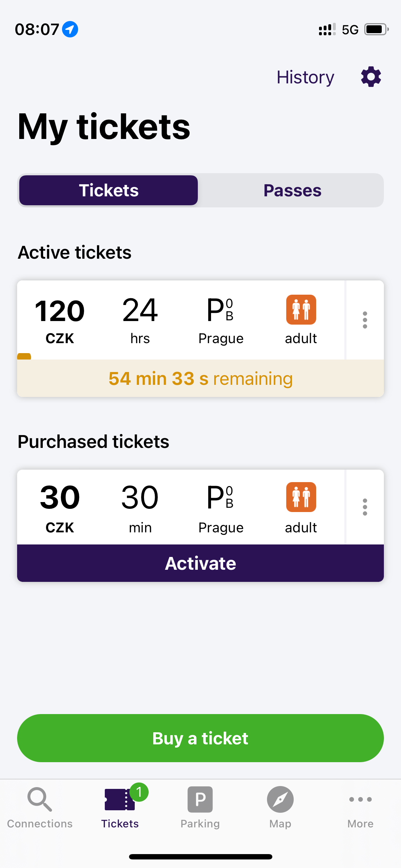Tap the remaining time progress bar
Image resolution: width=401 pixels, height=868 pixels.
pyautogui.click(x=200, y=378)
